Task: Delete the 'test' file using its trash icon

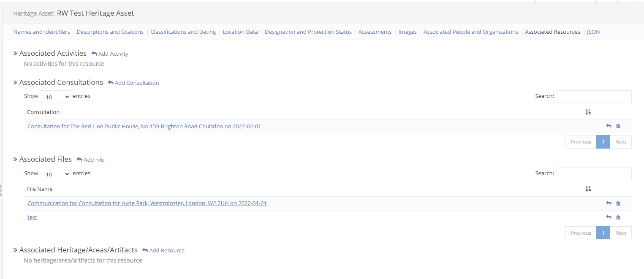Action: click(x=618, y=217)
